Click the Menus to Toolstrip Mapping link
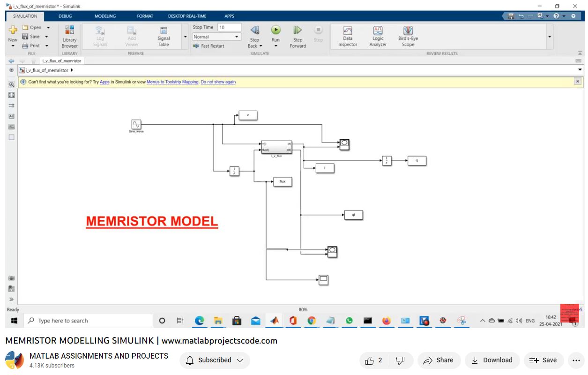The height and width of the screenshot is (375, 588). tap(172, 82)
